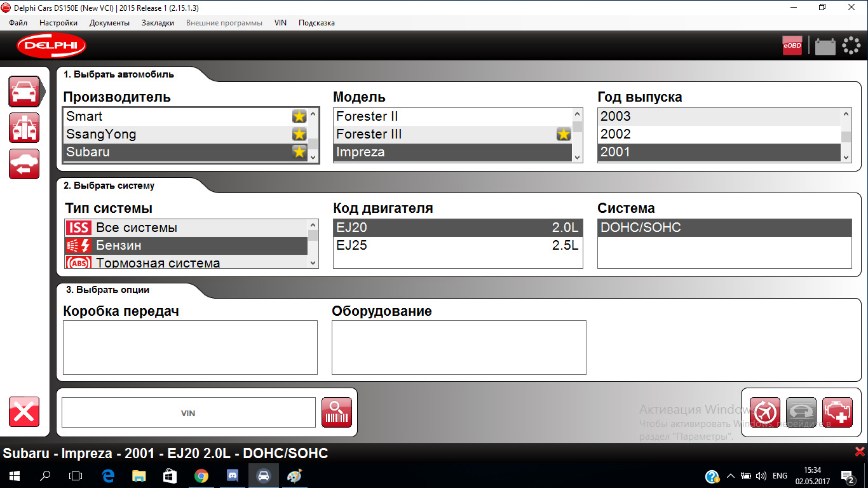Click model list scroll up arrow
The height and width of the screenshot is (488, 868).
[x=577, y=114]
